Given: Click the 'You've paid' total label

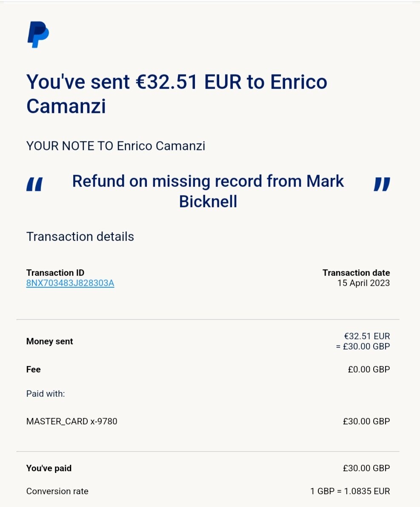Looking at the screenshot, I should [49, 468].
